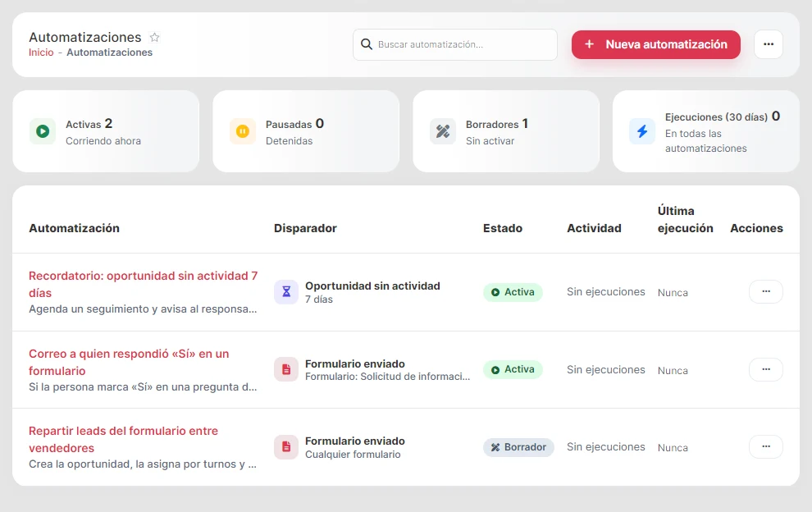This screenshot has width=812, height=512.
Task: Click Sin ejecuciones in the Recordatorio row
Action: (606, 292)
